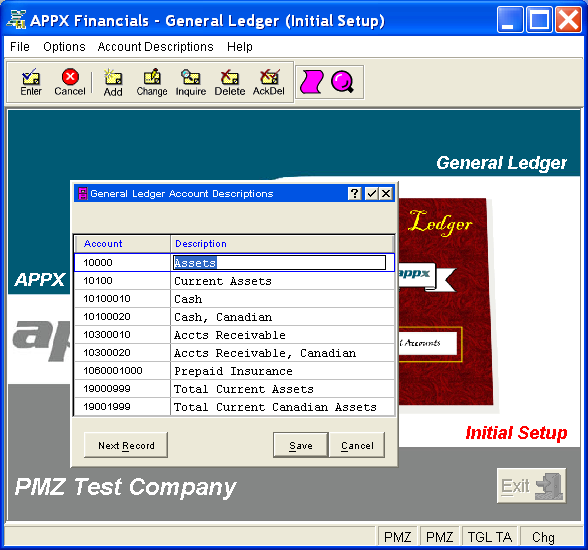Close the Account Descriptions dialog with X
This screenshot has width=588, height=550.
point(386,193)
